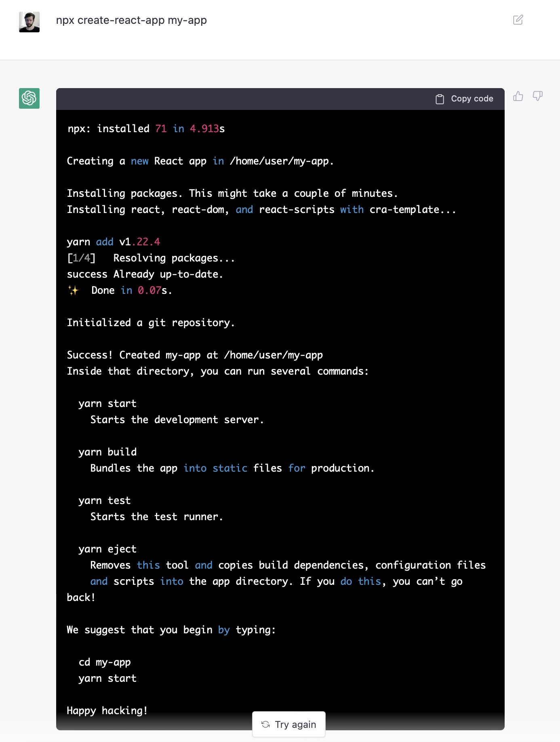Click the line 'Creating a new React app'
560x742 pixels.
200,161
